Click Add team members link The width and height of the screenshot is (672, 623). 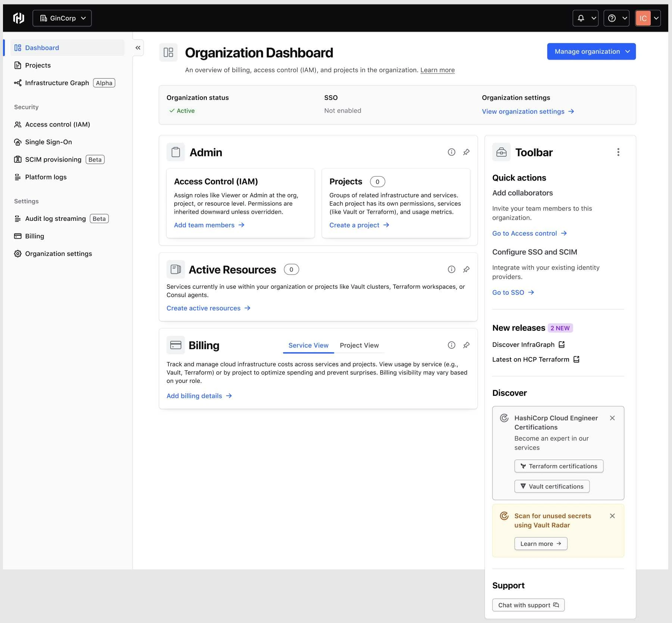(209, 225)
